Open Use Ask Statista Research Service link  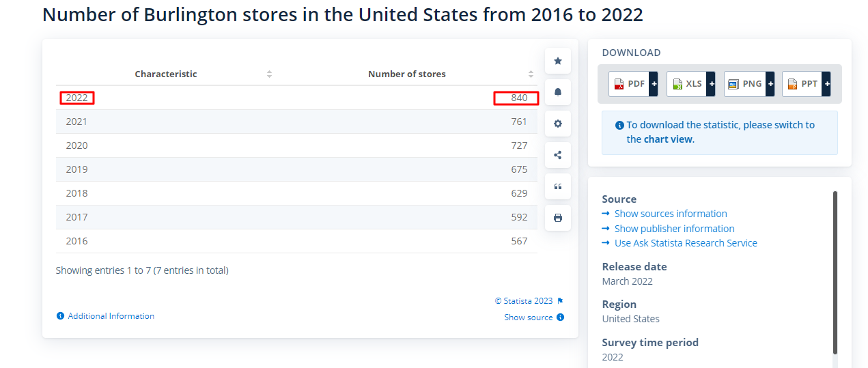[x=685, y=243]
